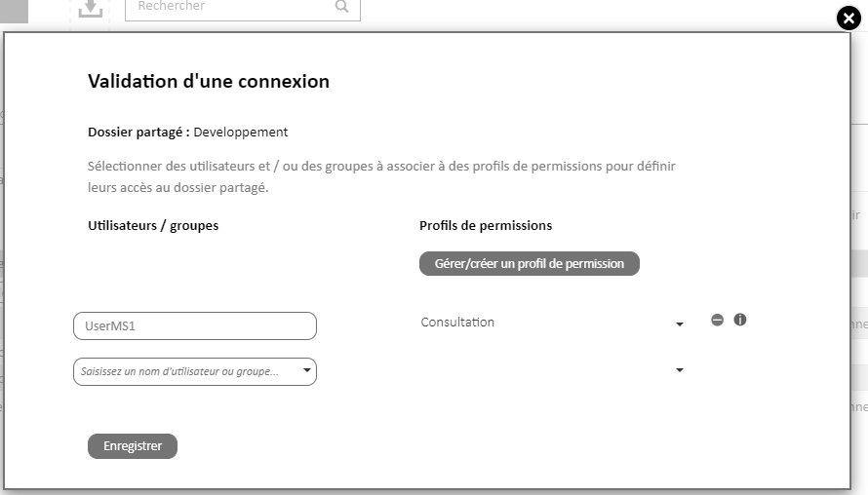Click the Validation d'une connexion title

pyautogui.click(x=209, y=81)
